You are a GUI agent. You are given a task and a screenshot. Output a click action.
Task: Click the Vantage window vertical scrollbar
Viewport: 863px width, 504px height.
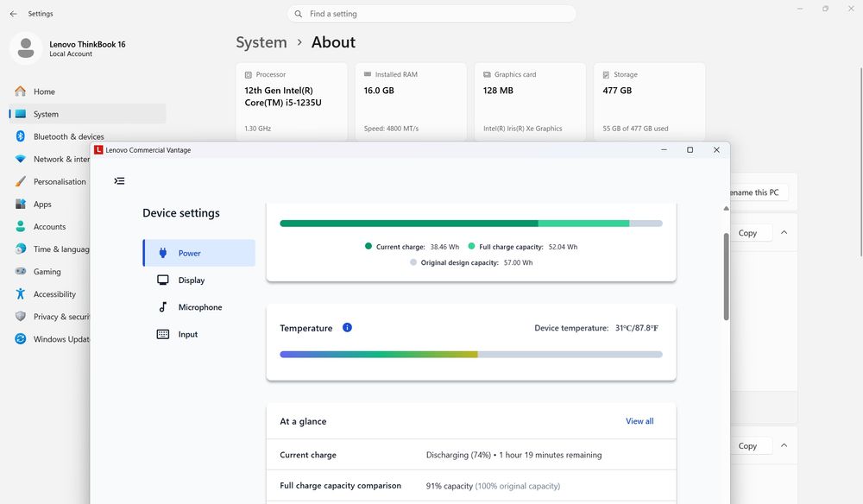point(727,276)
